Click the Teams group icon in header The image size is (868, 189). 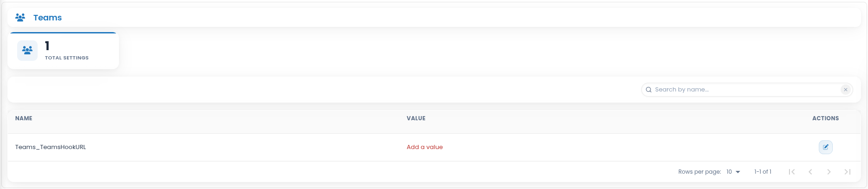(20, 18)
